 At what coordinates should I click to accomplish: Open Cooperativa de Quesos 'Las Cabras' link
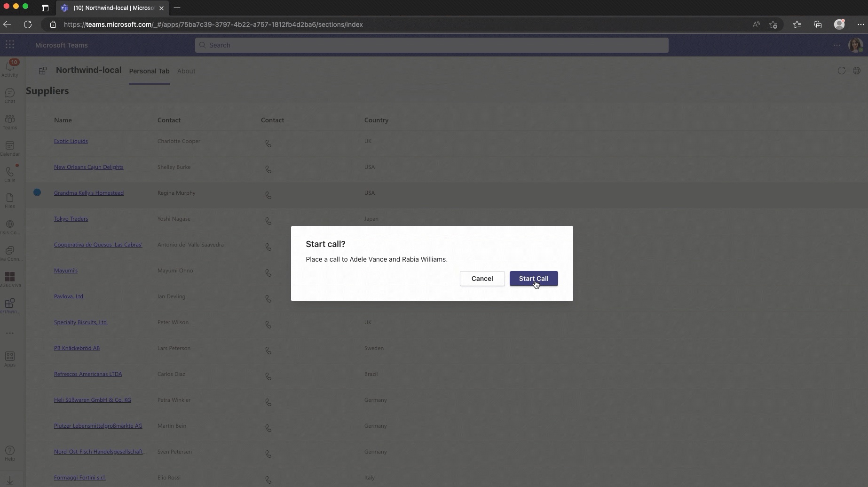click(x=98, y=245)
